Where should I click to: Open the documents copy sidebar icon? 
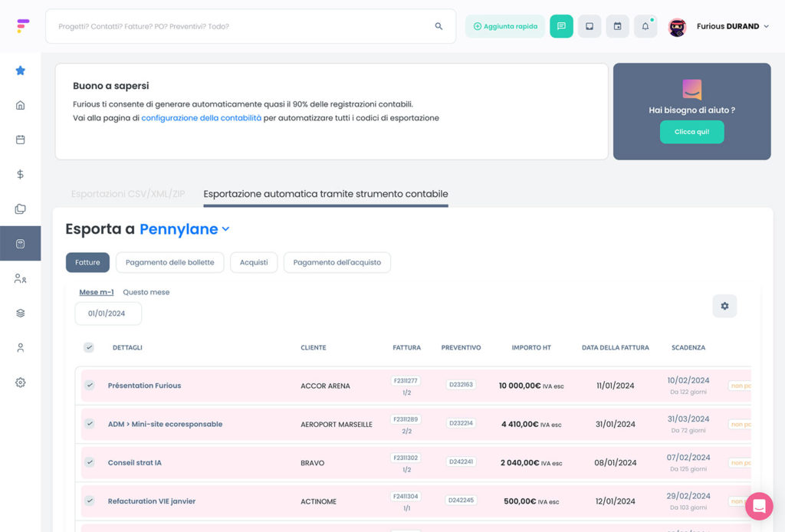pos(21,209)
